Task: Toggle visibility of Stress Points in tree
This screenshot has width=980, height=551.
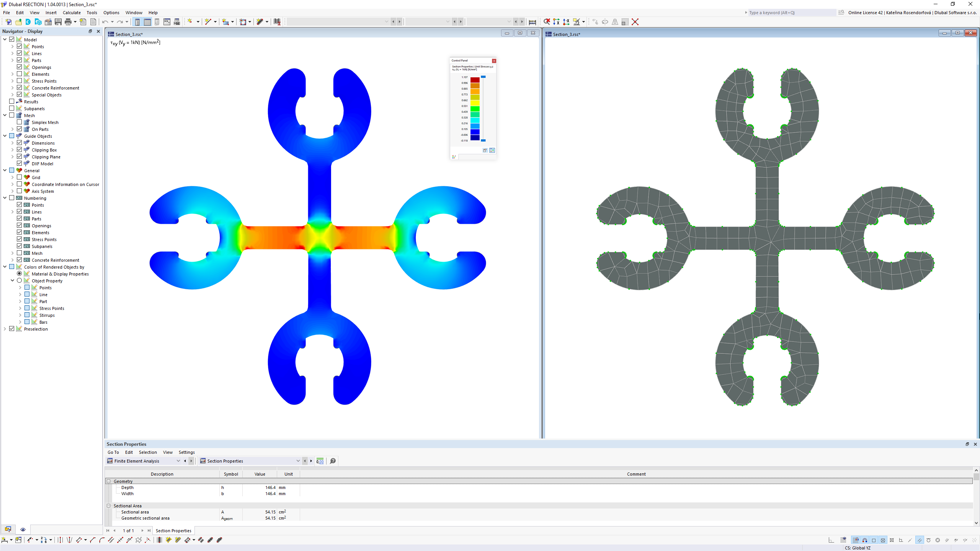Action: pos(19,81)
